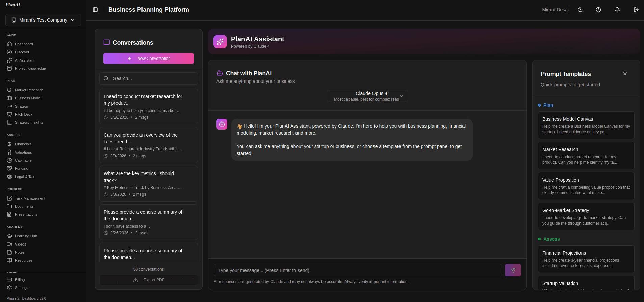Select Market Research prompt template
The image size is (644, 302).
(586, 156)
